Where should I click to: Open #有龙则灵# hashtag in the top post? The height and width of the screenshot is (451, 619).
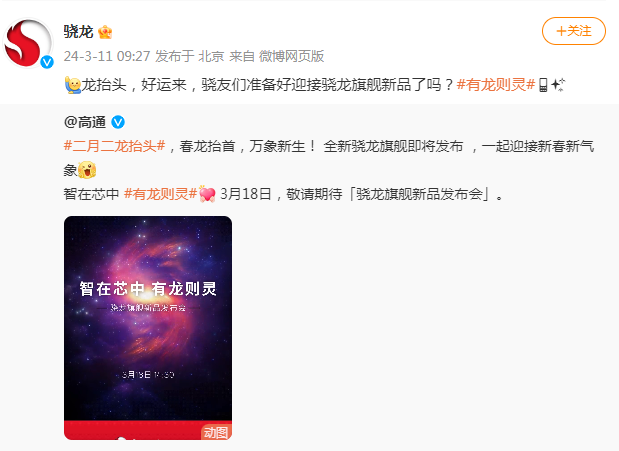coord(496,85)
